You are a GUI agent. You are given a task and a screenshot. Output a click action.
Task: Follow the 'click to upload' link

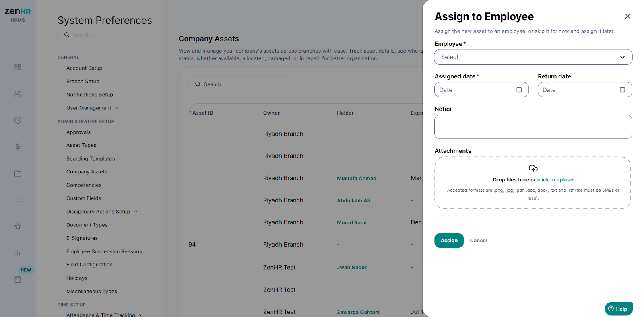pos(555,180)
